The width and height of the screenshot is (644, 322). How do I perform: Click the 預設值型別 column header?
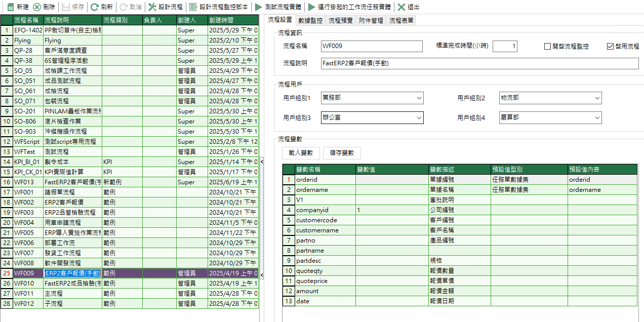point(529,170)
